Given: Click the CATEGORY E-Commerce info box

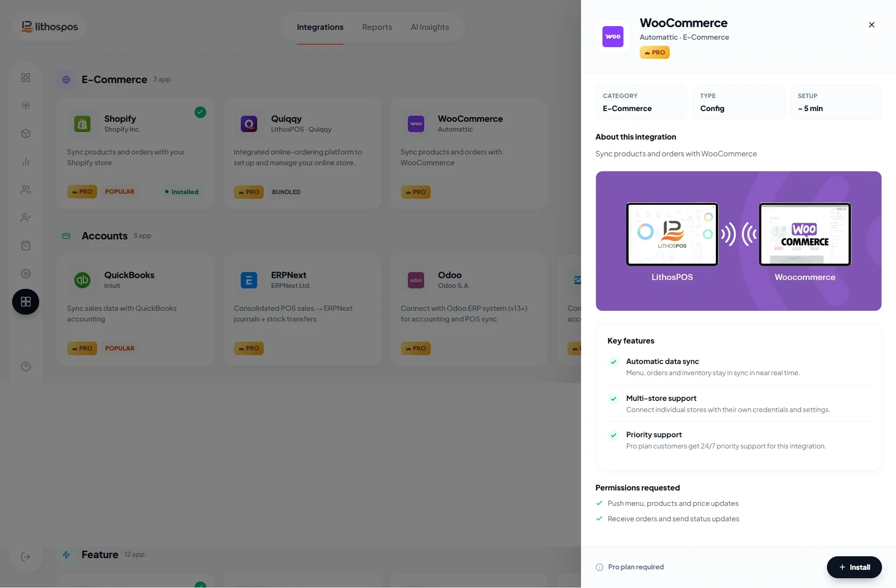Looking at the screenshot, I should coord(641,102).
